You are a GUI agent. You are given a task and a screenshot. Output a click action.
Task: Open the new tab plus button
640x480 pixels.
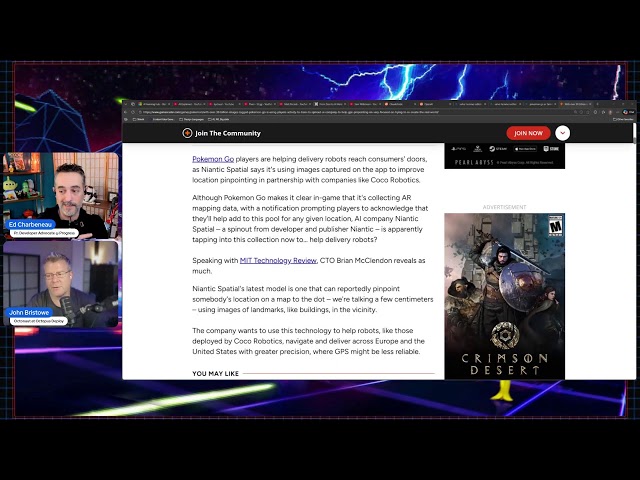(x=597, y=104)
